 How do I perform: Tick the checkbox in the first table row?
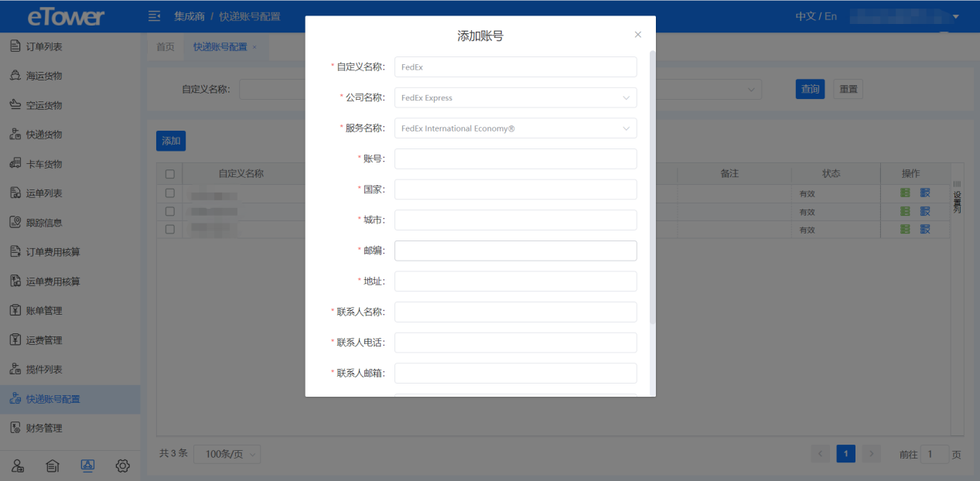pos(170,193)
